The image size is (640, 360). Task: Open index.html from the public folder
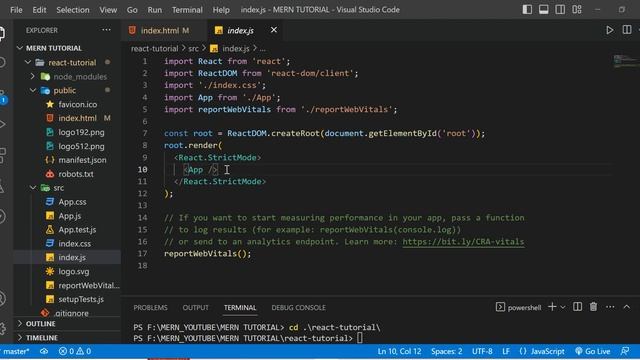click(78, 118)
